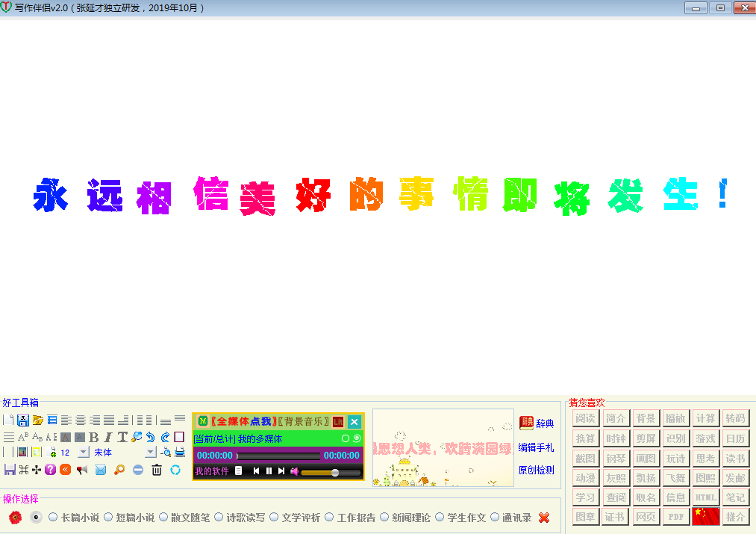The width and height of the screenshot is (756, 534).
Task: Expand the font size 12 dropdown
Action: pyautogui.click(x=83, y=453)
